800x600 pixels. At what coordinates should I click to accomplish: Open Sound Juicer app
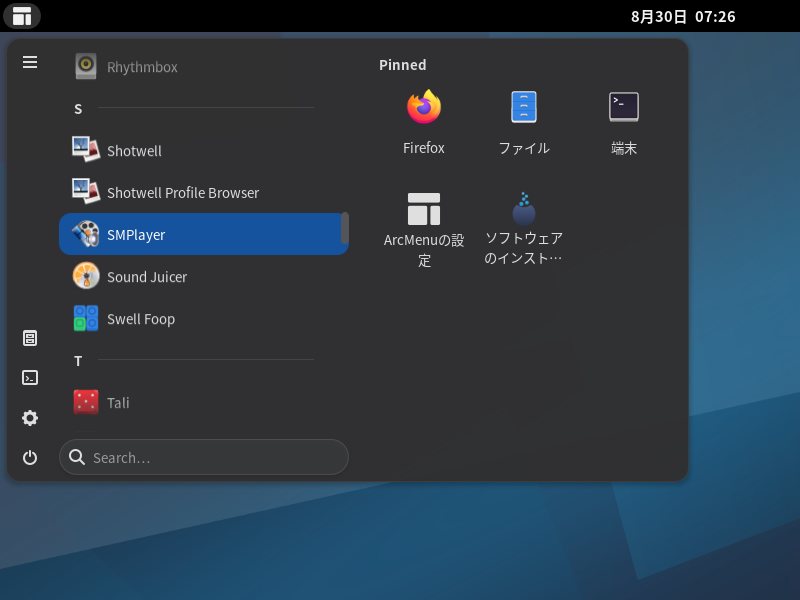click(204, 277)
